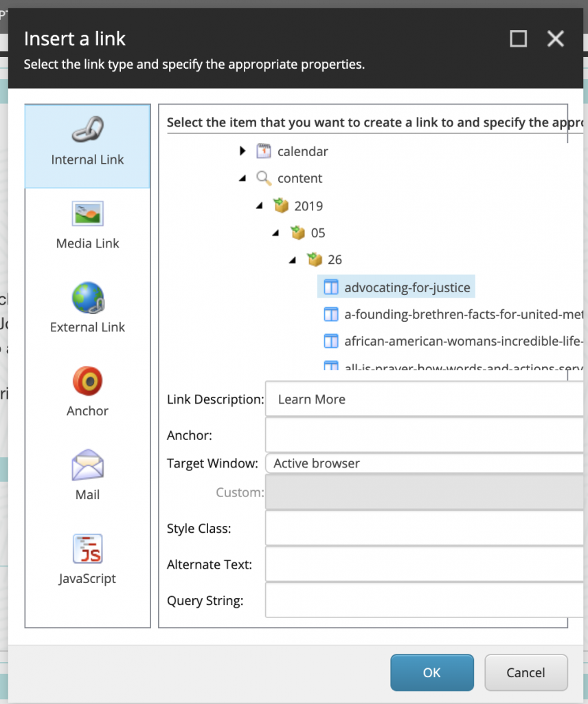This screenshot has height=704, width=588.
Task: Switch to External Link globe icon
Action: point(88,297)
